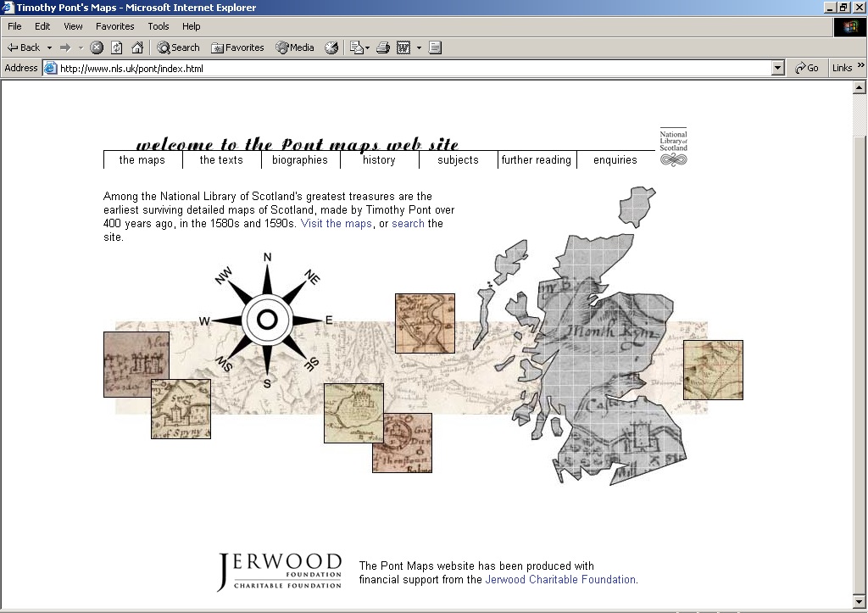Open the address bar dropdown list
The width and height of the screenshot is (868, 613).
tap(777, 68)
